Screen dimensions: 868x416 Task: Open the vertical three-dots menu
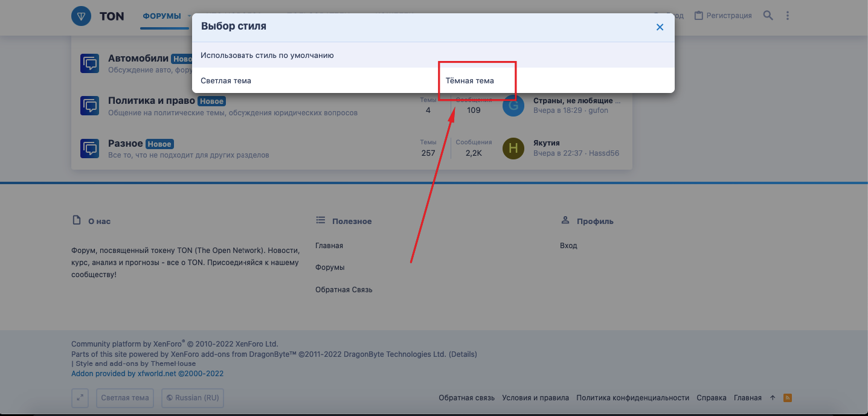[788, 16]
